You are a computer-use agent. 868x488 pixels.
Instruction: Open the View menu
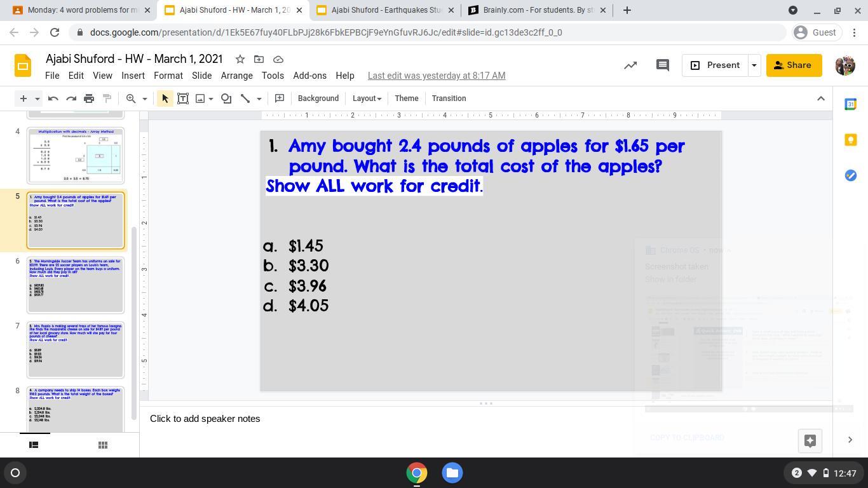click(102, 76)
